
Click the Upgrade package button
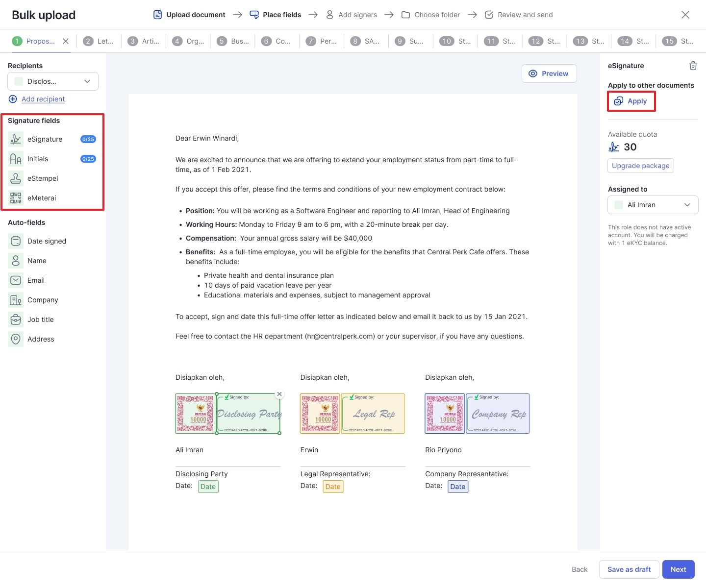point(640,166)
